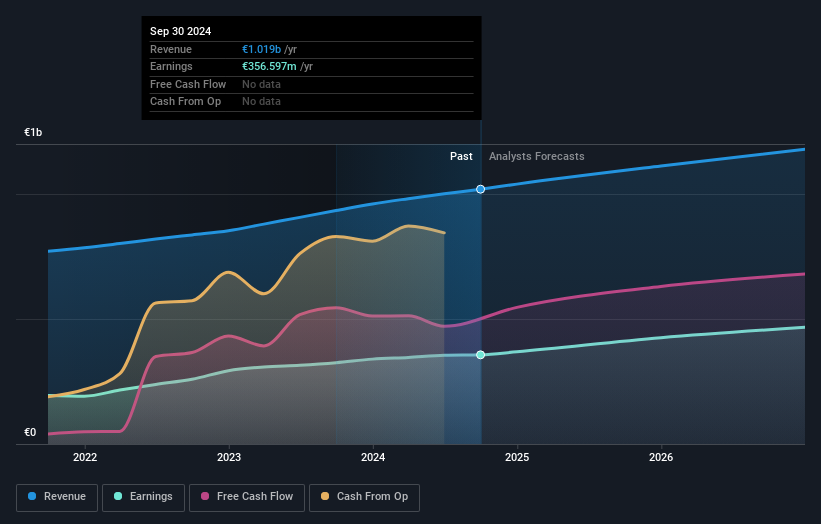
Task: Click the Cash From Op 'No data' tooltip value
Action: [261, 102]
